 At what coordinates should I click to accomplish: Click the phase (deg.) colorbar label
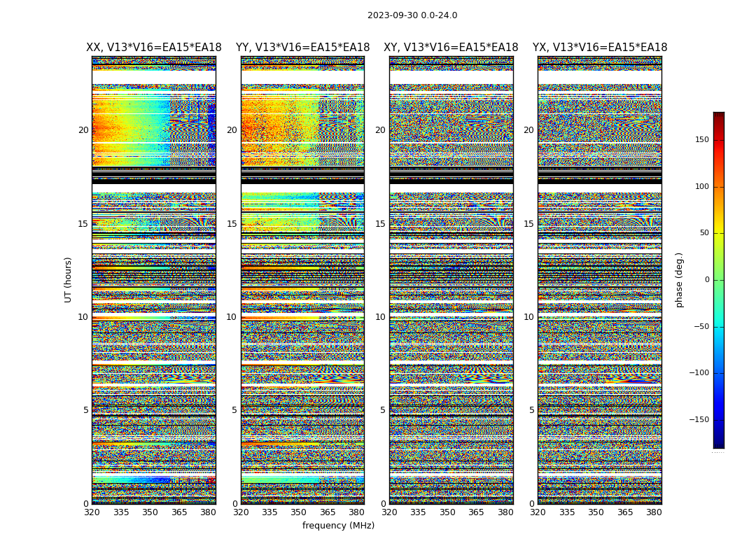click(x=679, y=280)
